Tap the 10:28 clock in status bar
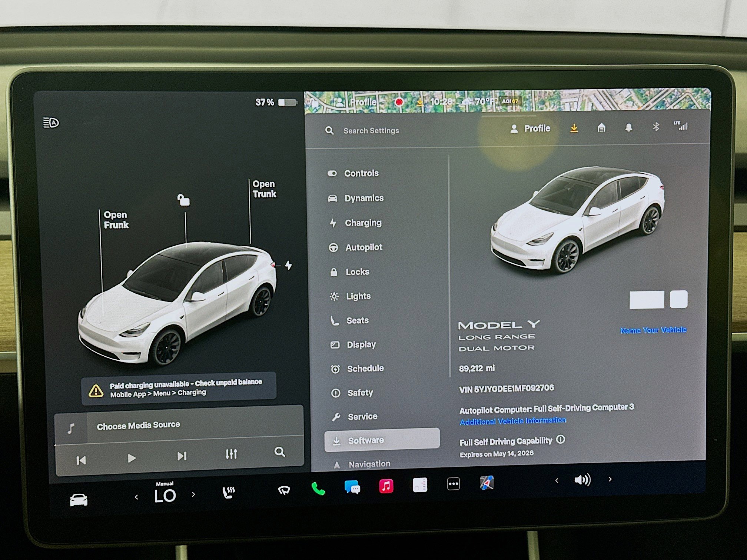Screen dimensions: 747x560 [441, 101]
